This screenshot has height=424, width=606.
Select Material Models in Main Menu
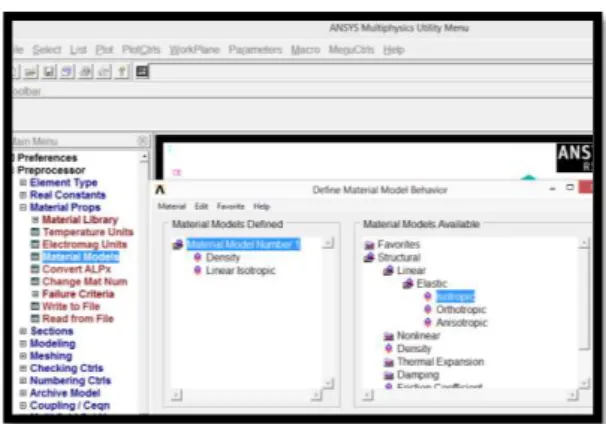pyautogui.click(x=81, y=257)
